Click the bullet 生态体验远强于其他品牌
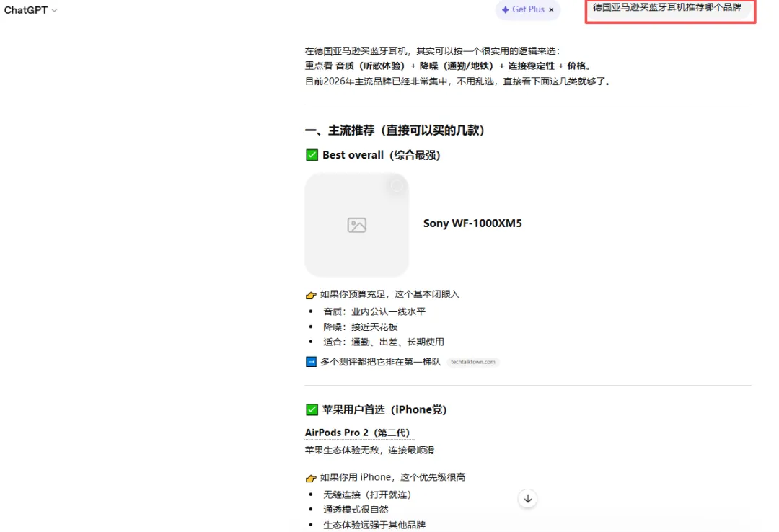The image size is (779, 532). click(x=374, y=525)
